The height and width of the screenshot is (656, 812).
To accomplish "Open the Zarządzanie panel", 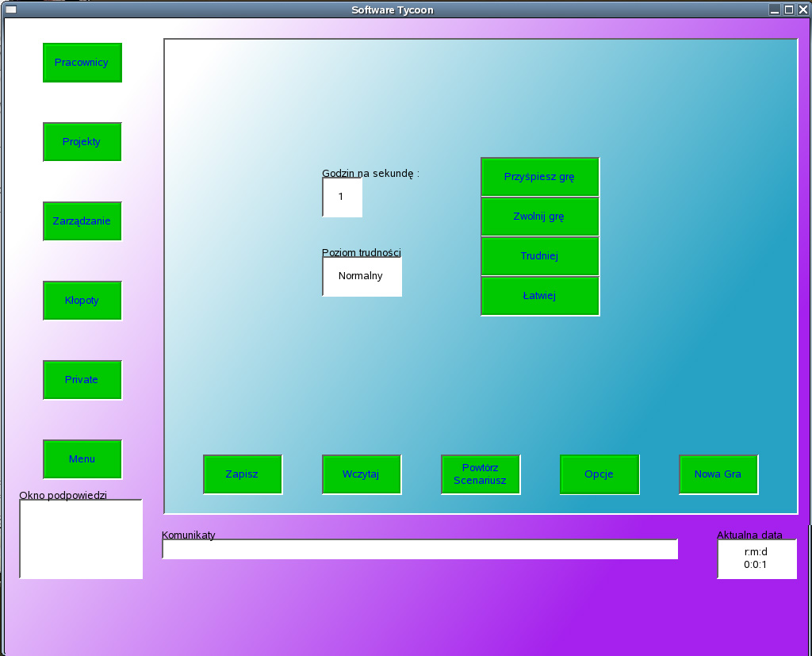I will tap(82, 221).
